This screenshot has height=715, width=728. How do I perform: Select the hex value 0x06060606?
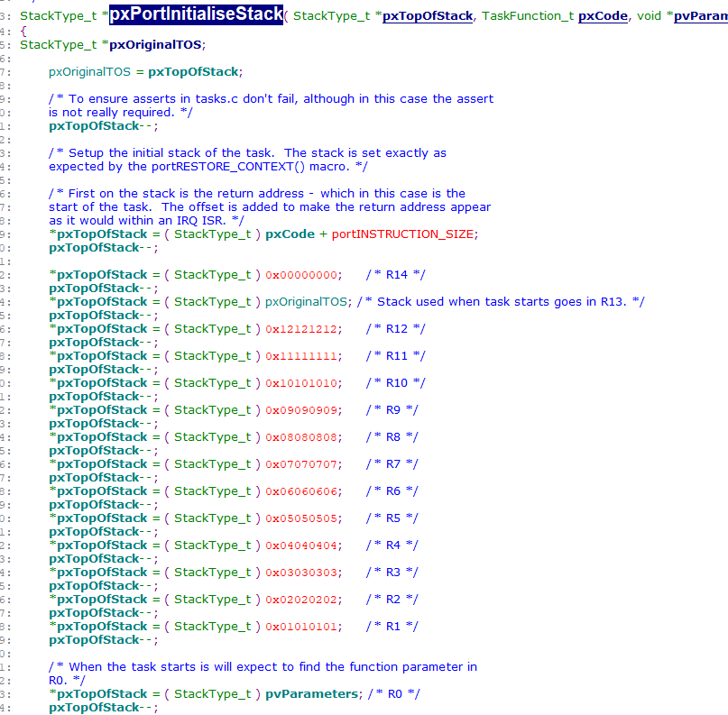click(x=301, y=491)
